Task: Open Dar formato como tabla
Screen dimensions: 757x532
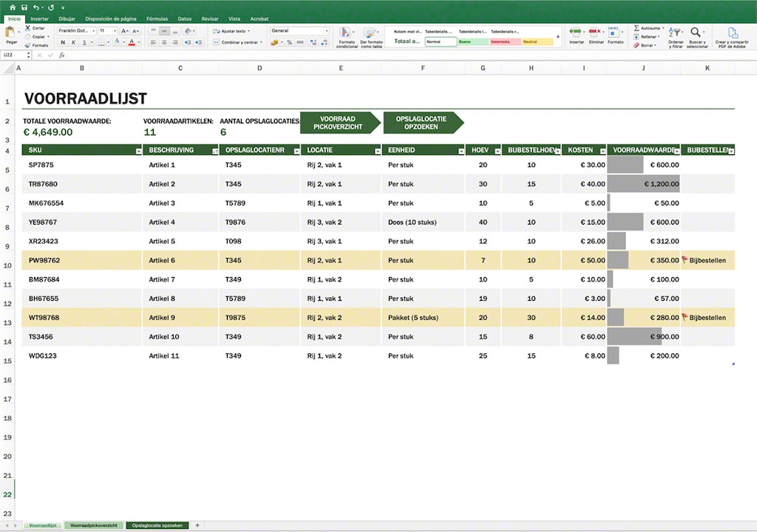Action: pyautogui.click(x=371, y=38)
